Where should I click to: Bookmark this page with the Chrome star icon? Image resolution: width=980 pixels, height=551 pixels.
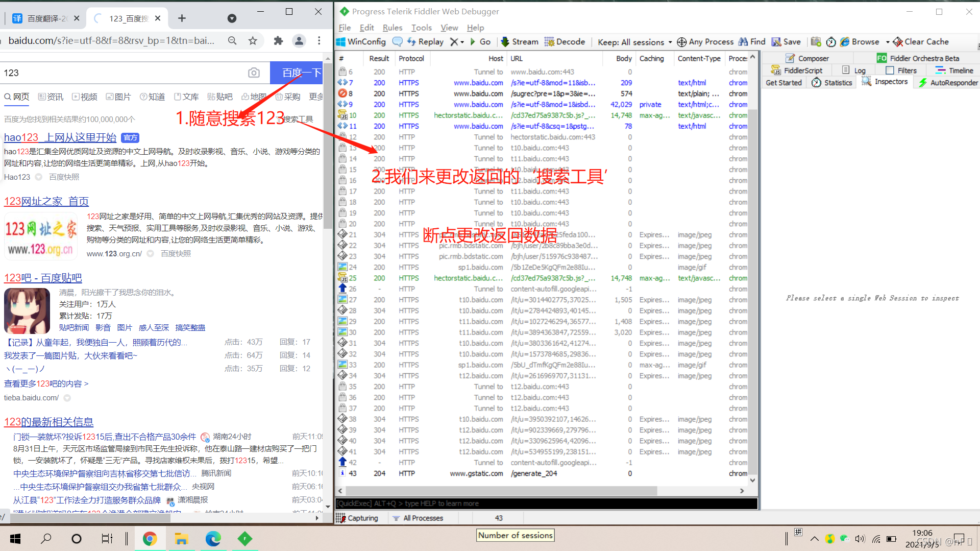click(x=253, y=40)
